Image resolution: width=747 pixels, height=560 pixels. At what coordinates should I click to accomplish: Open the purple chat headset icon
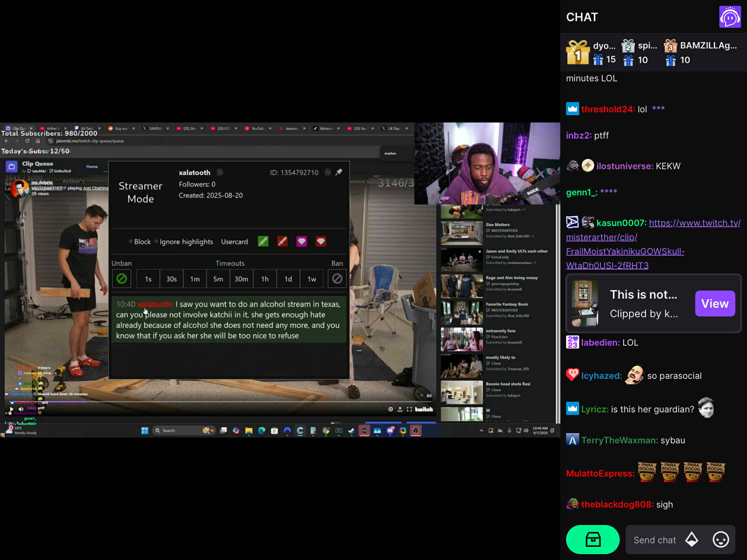pos(729,17)
